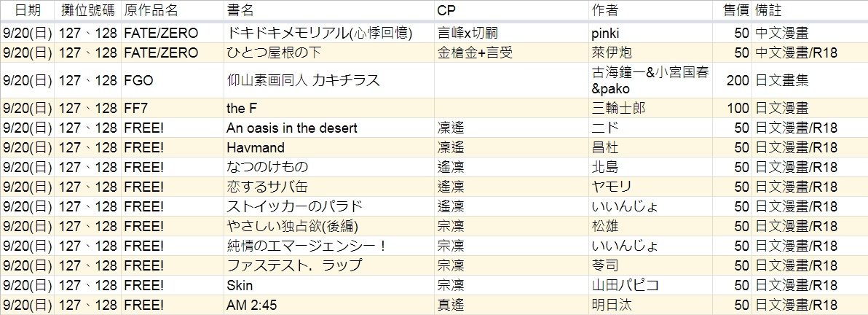Click the 備註 column header
The height and width of the screenshot is (315, 868).
[810, 10]
